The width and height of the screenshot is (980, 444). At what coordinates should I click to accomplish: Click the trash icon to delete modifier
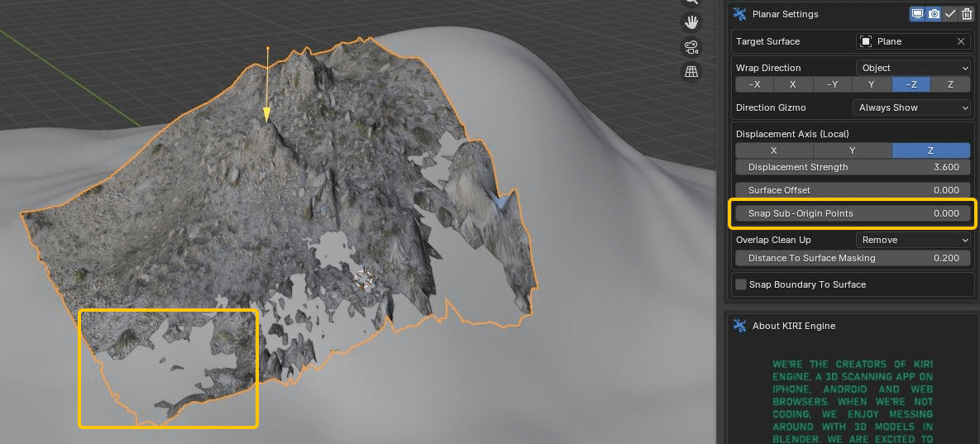[x=966, y=14]
